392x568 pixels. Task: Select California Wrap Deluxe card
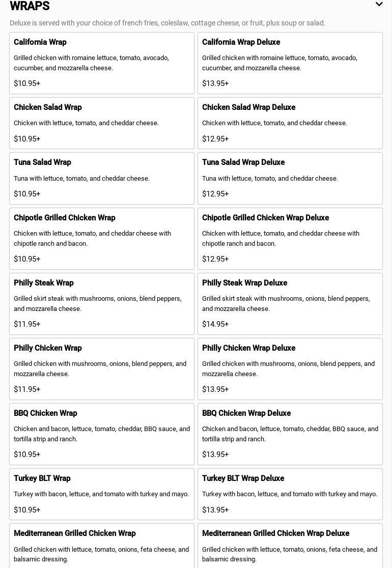coord(290,63)
